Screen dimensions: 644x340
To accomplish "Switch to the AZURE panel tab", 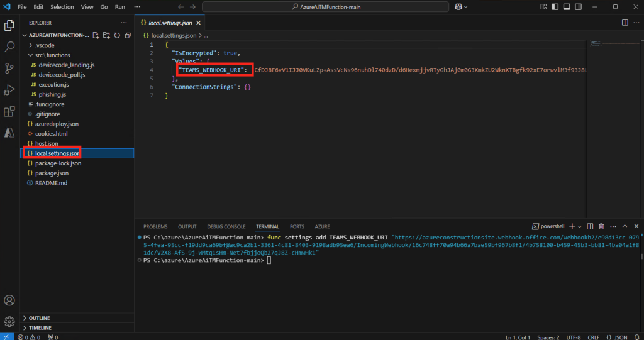I will pyautogui.click(x=323, y=227).
